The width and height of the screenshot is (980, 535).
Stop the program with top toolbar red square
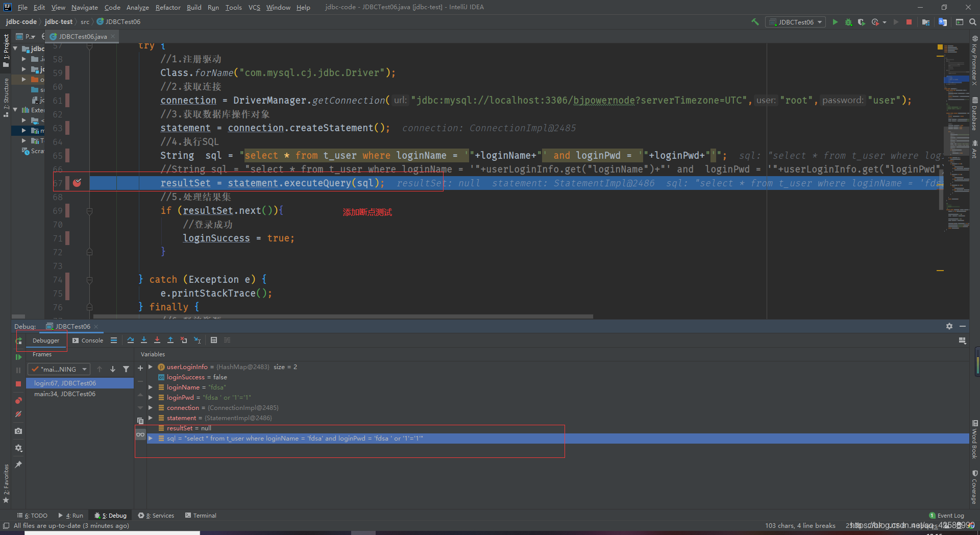tap(909, 22)
